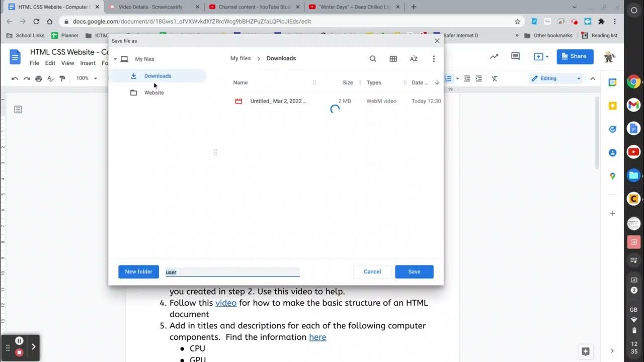Screen dimensions: 644x362
Task: Open the Insert menu in Google Docs
Action: 88,63
